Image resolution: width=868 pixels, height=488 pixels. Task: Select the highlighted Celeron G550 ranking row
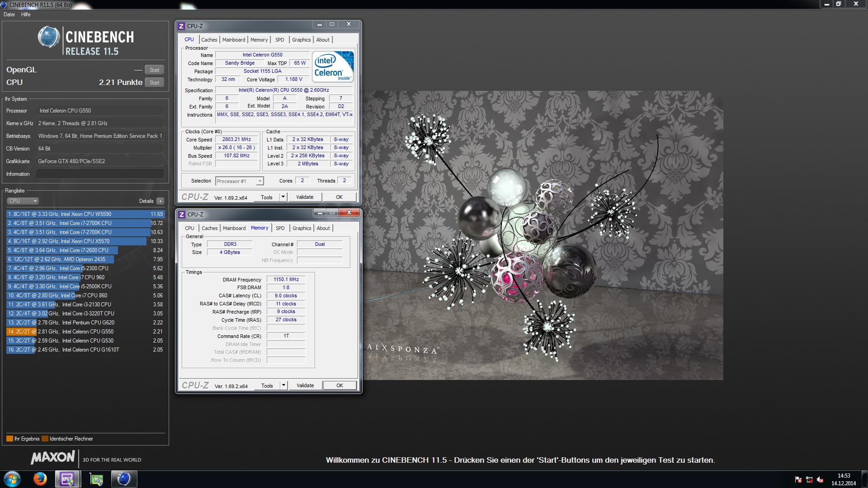coord(85,332)
